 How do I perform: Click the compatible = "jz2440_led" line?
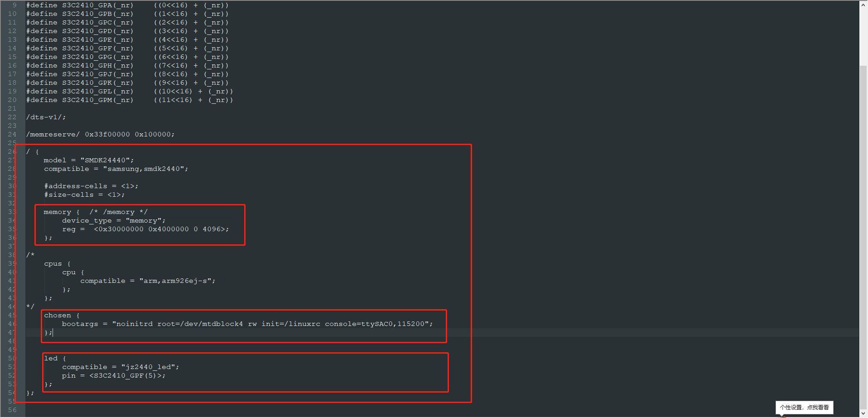121,367
